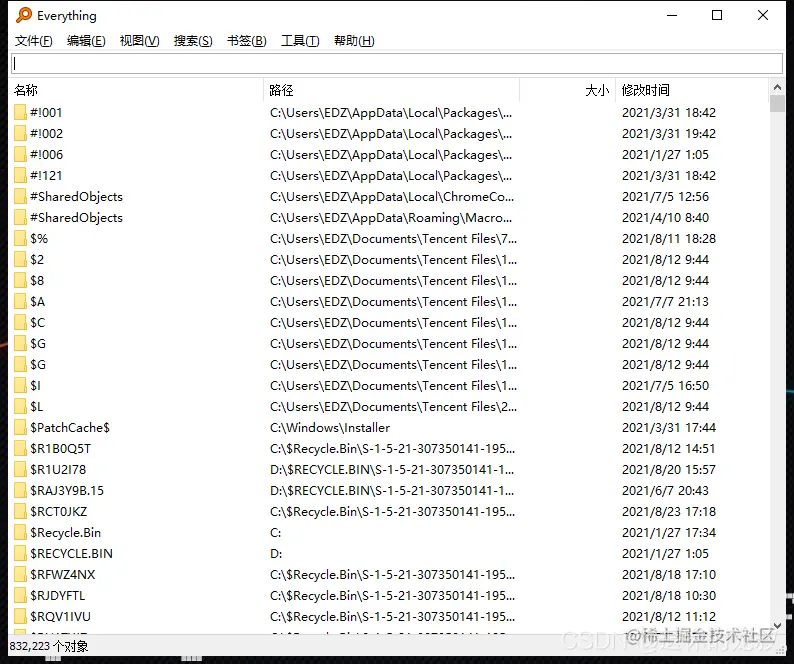Click the $Recycle.Bin name on C:
The width and height of the screenshot is (794, 664).
pos(65,533)
